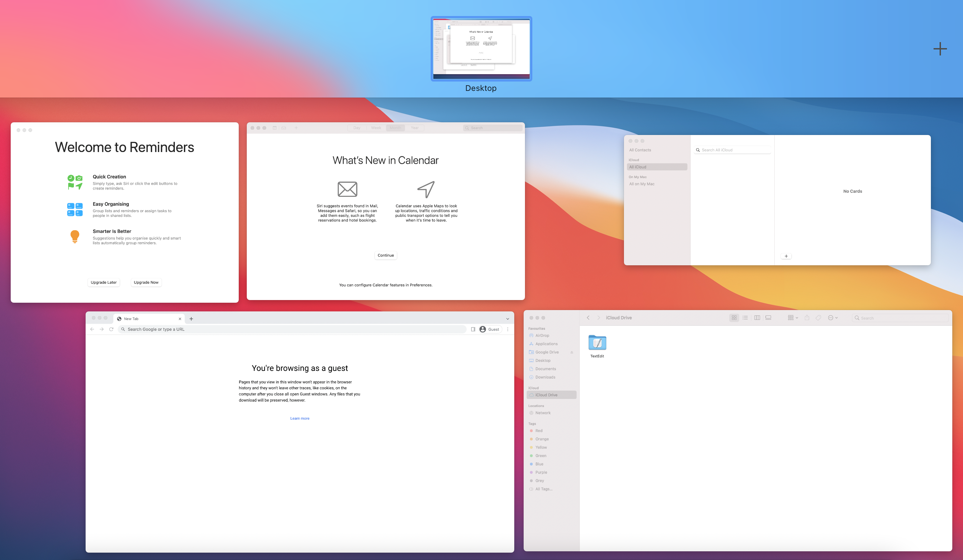Switch Finder to list view
The height and width of the screenshot is (560, 963).
click(x=745, y=318)
